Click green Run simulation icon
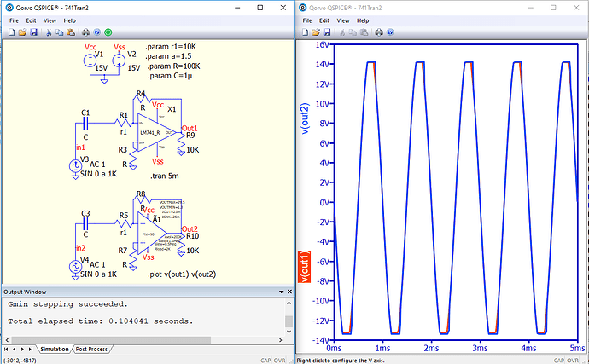Viewport: 589px width, 364px height. (108, 32)
